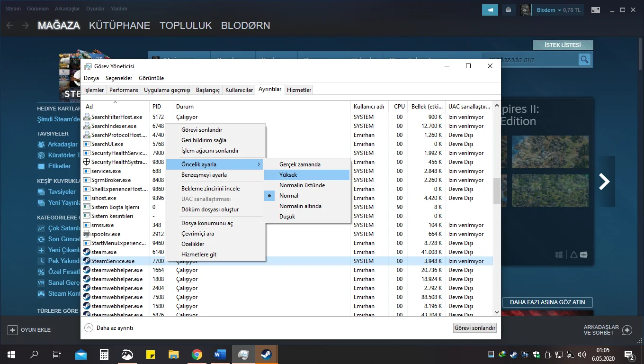The width and height of the screenshot is (644, 364).
Task: Open Arkadaşlar ve Sohbet plus icon
Action: pyautogui.click(x=627, y=330)
